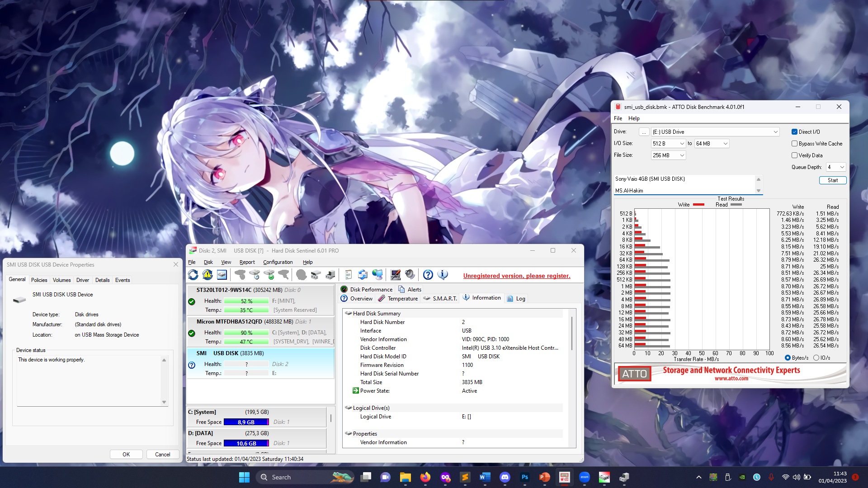Screen dimensions: 868x488
Task: Enable Bypass Write Cache checkbox
Action: [x=794, y=144]
